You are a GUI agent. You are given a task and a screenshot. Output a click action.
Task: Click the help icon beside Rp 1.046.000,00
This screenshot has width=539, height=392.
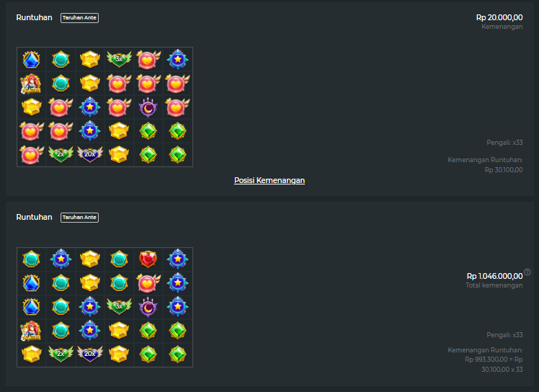coord(527,272)
